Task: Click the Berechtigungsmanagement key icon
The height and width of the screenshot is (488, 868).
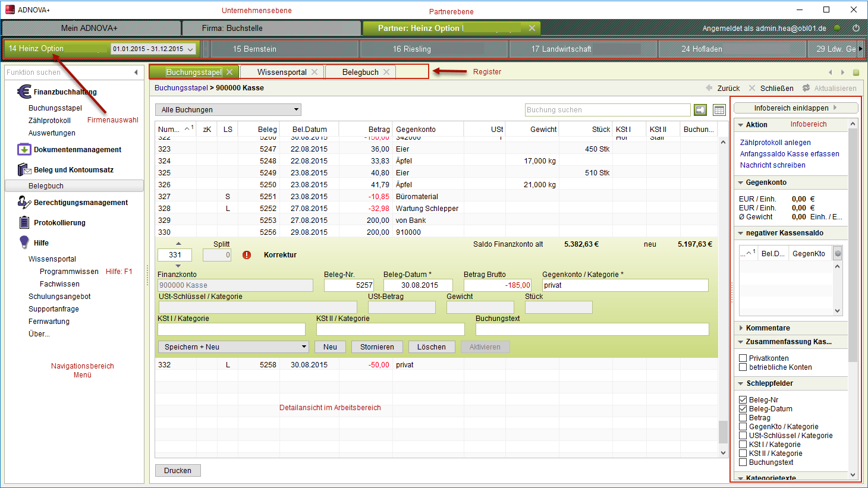Action: pos(24,203)
